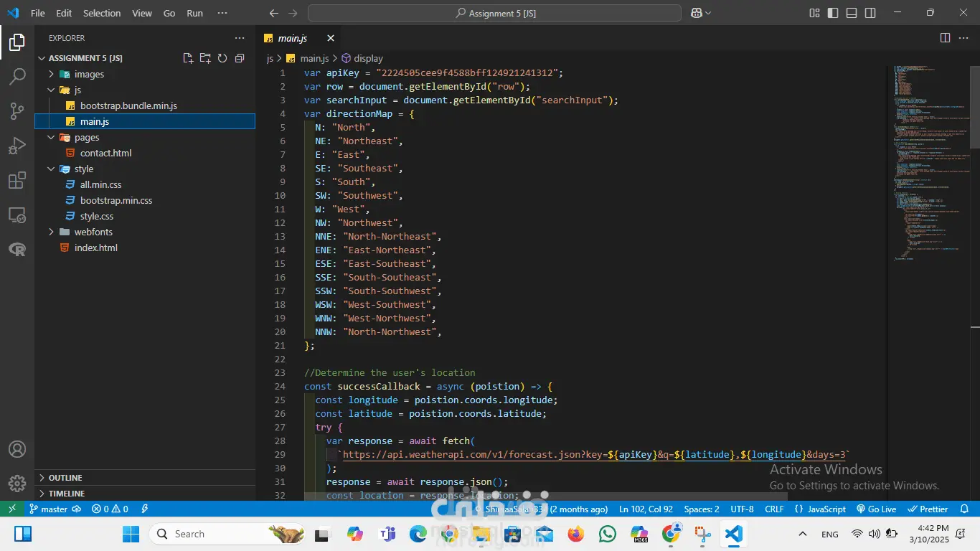Image resolution: width=980 pixels, height=551 pixels.
Task: Click the Split Editor icon
Action: pos(945,38)
